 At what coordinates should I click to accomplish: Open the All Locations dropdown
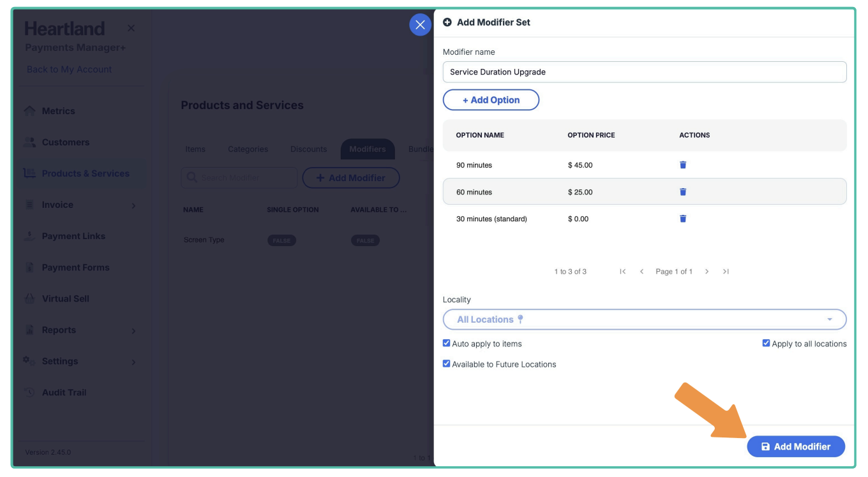(645, 319)
